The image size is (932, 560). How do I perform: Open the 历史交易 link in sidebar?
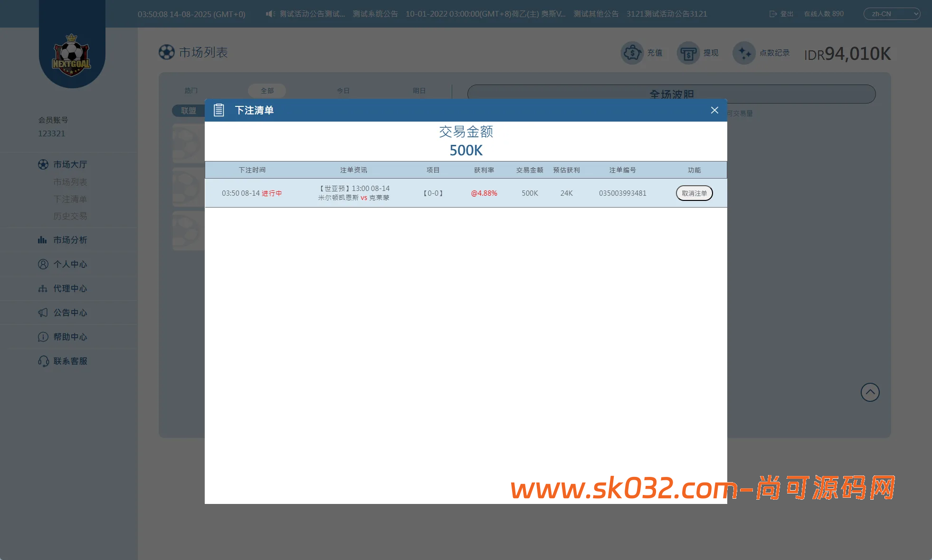point(70,216)
